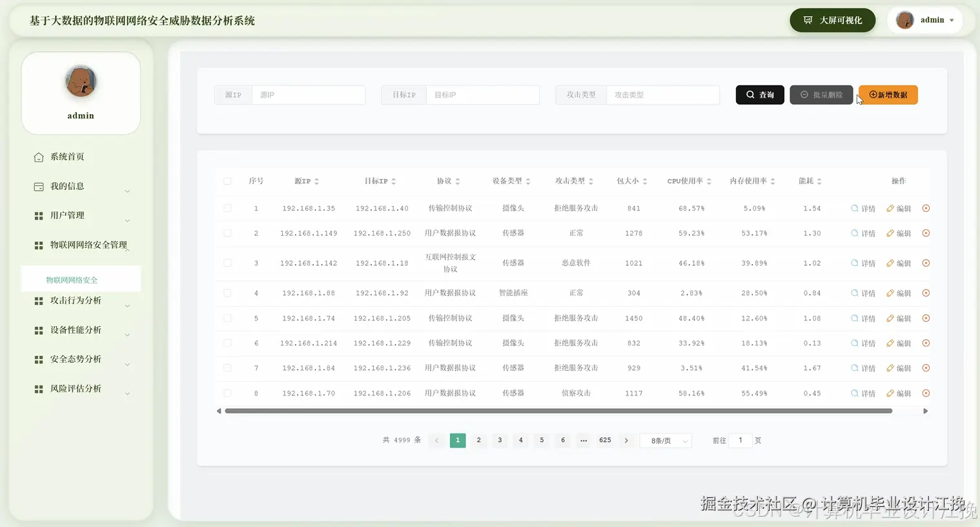Click the 查询 search button
The image size is (980, 527).
pyautogui.click(x=760, y=95)
